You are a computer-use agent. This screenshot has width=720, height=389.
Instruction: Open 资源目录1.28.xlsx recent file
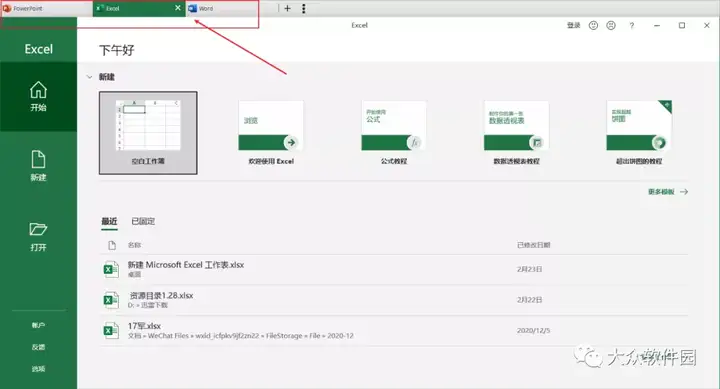[394, 299]
